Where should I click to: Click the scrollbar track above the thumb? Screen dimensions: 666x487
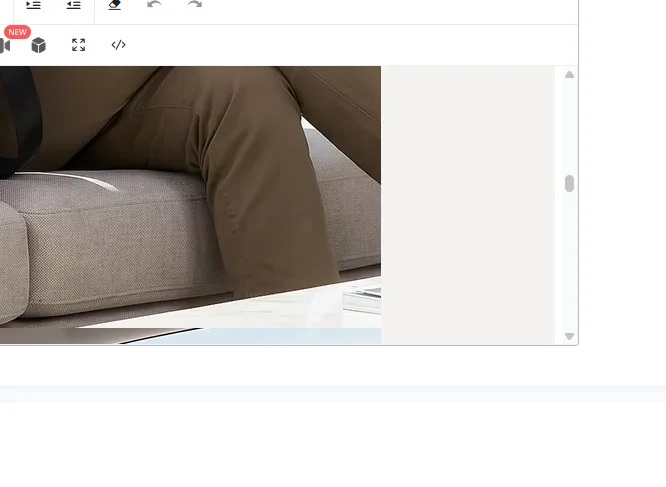coord(570,127)
